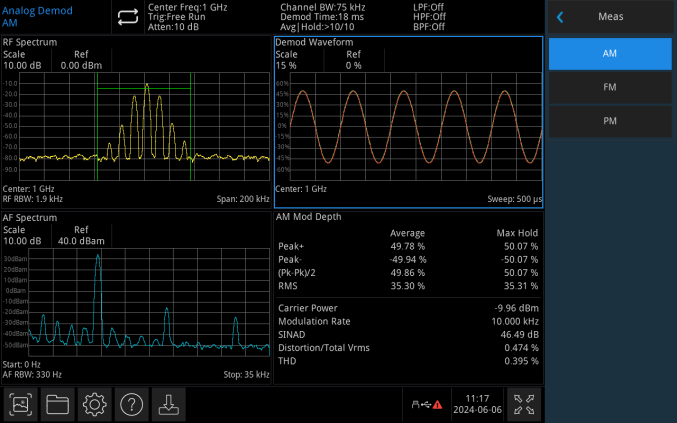Switch to FM demodulation
Screen dimensions: 677x423
609,88
